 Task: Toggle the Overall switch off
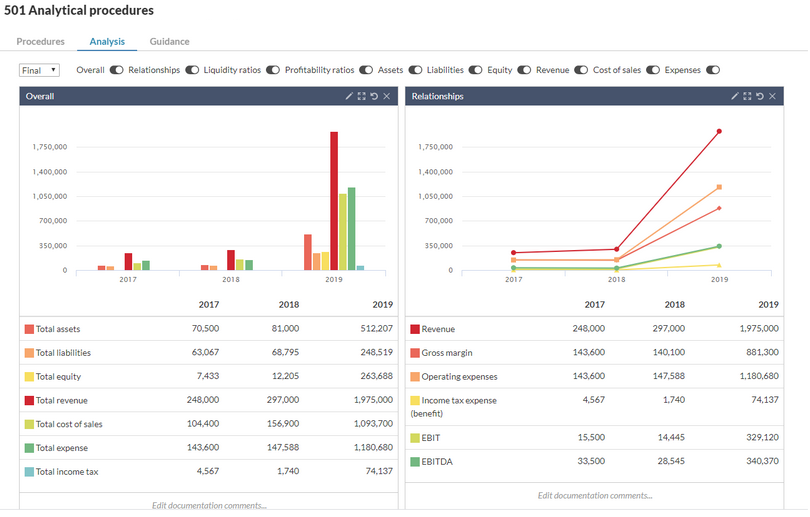pyautogui.click(x=117, y=71)
